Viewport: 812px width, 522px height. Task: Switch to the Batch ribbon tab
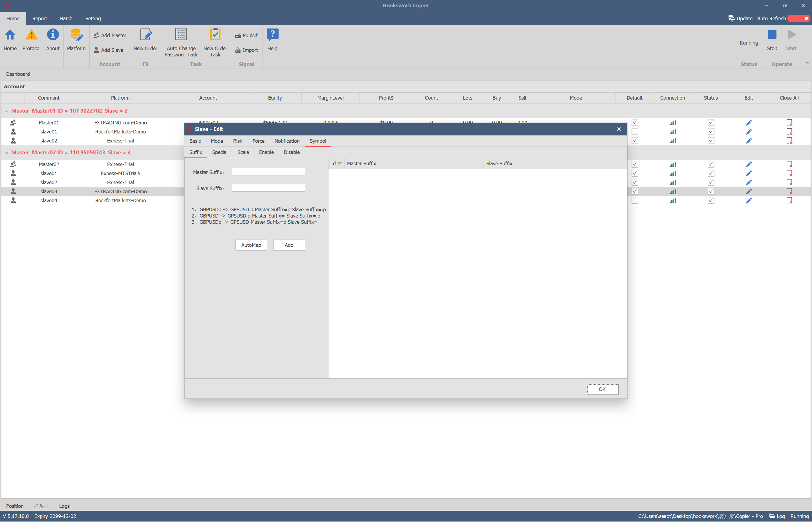[66, 18]
